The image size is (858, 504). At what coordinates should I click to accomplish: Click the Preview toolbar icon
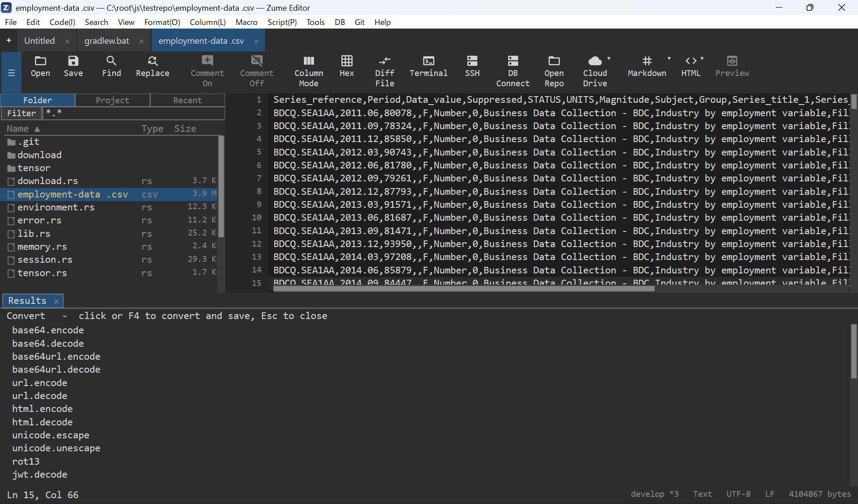pyautogui.click(x=732, y=67)
